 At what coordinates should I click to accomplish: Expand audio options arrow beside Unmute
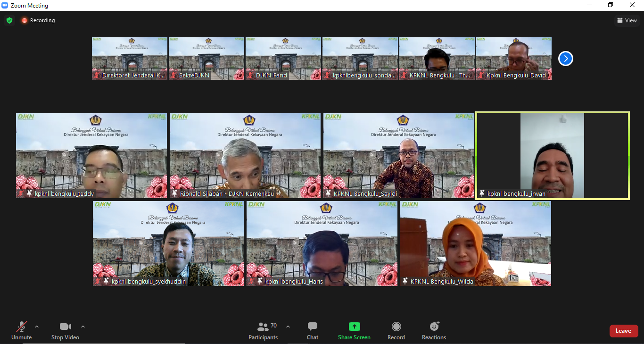click(37, 327)
